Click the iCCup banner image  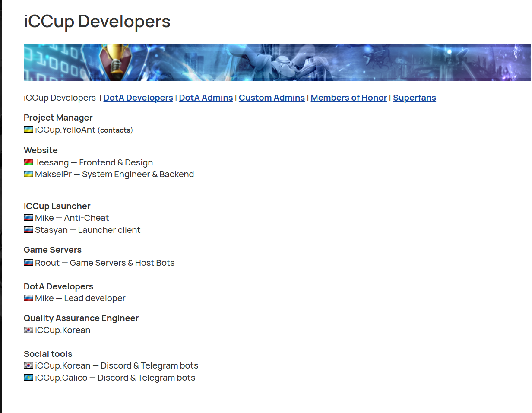pyautogui.click(x=277, y=62)
